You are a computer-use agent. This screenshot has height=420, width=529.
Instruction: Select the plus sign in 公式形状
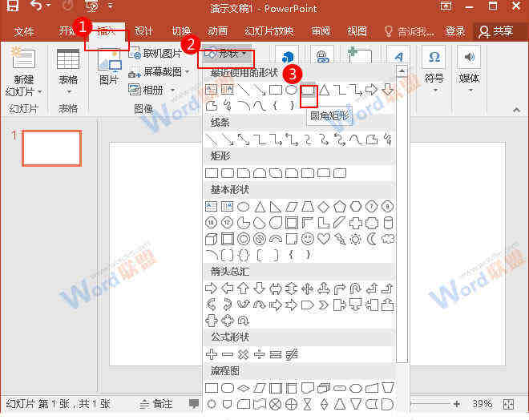(212, 354)
